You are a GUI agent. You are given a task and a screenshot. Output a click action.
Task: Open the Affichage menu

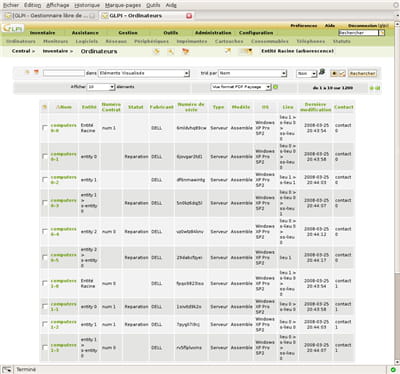[58, 5]
